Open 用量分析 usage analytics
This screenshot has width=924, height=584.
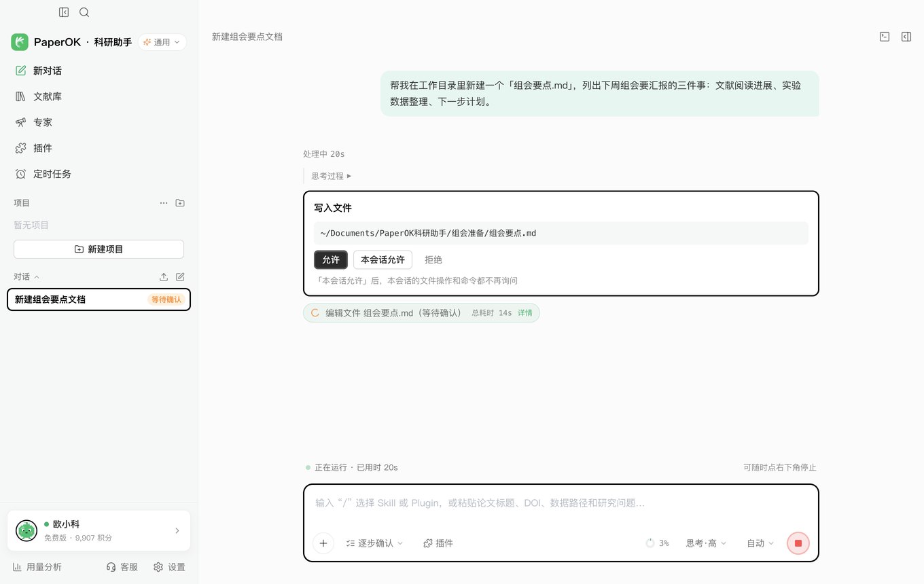(x=37, y=567)
